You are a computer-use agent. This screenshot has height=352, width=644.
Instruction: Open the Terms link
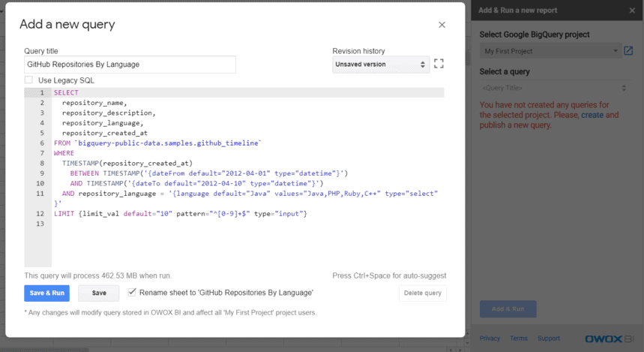pyautogui.click(x=518, y=338)
